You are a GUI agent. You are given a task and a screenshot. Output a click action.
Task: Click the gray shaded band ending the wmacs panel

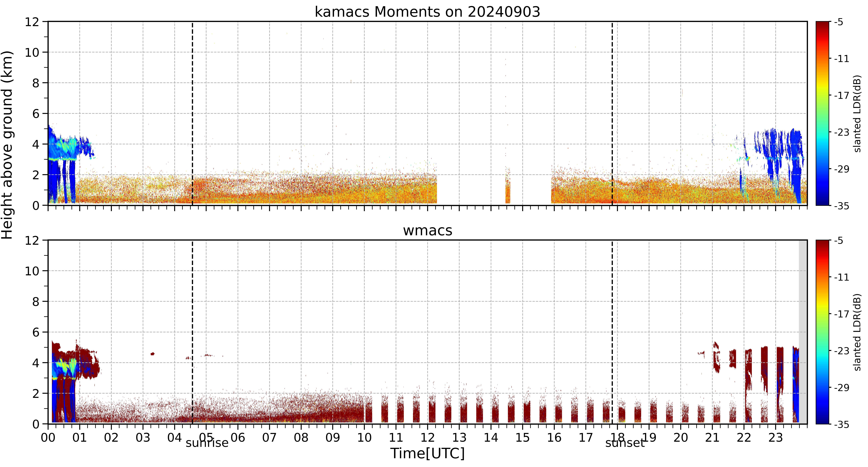tap(803, 332)
